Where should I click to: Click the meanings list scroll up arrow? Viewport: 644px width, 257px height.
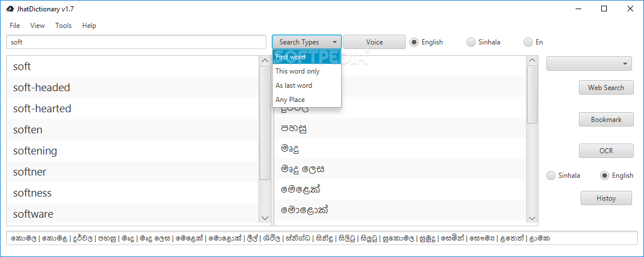pyautogui.click(x=532, y=61)
